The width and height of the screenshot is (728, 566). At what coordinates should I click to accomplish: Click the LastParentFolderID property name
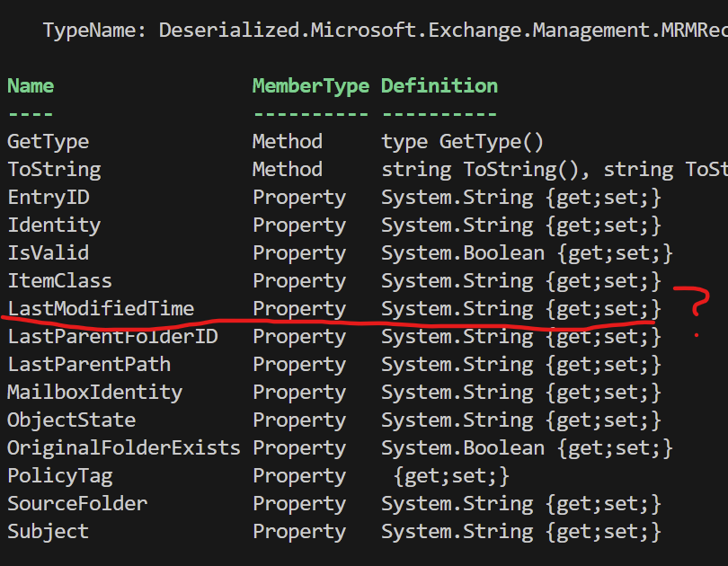coord(112,337)
